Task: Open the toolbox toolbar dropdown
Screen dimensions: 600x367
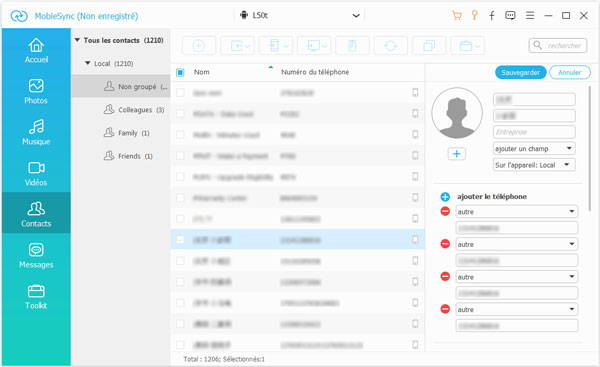Action: (x=468, y=46)
